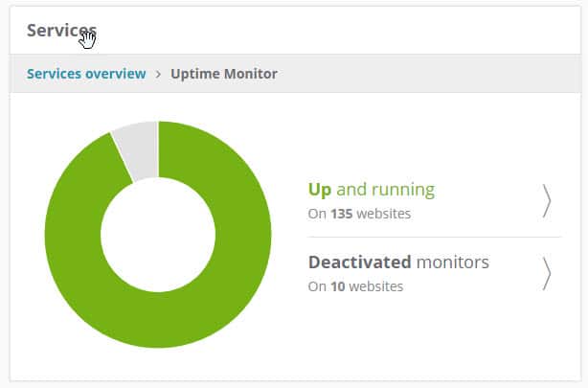
Task: Expand Up and running chevron arrow
Action: click(547, 201)
